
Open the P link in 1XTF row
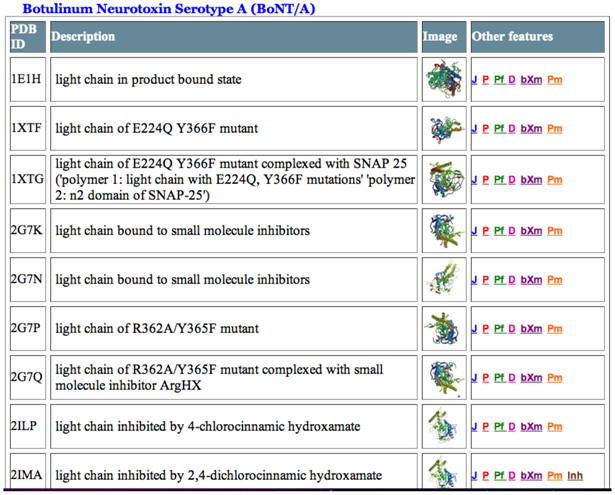[x=486, y=129]
